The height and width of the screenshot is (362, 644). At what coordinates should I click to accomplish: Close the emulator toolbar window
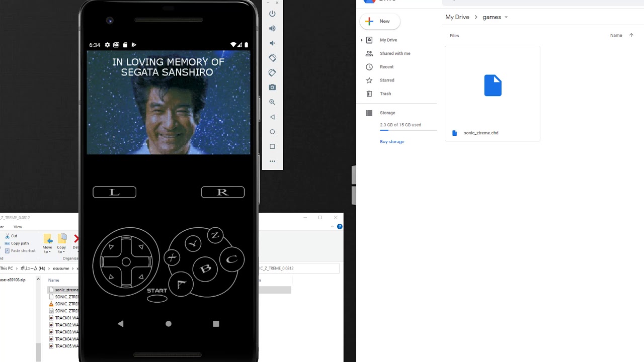click(277, 3)
